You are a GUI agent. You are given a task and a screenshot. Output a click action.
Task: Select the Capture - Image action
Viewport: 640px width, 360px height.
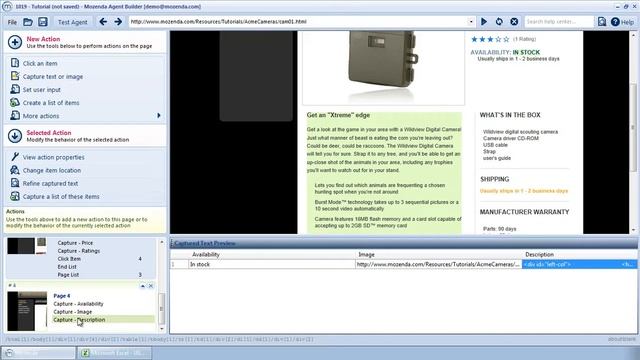pyautogui.click(x=73, y=312)
